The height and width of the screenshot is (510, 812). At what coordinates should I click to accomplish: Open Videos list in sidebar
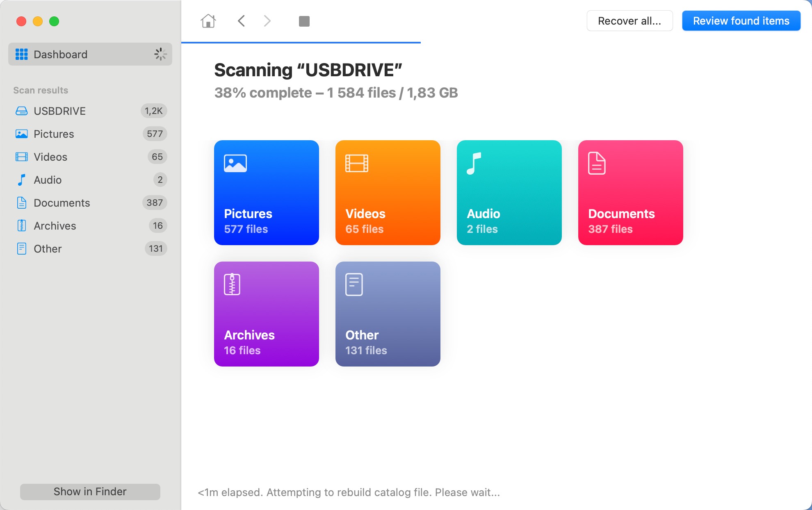click(x=90, y=157)
